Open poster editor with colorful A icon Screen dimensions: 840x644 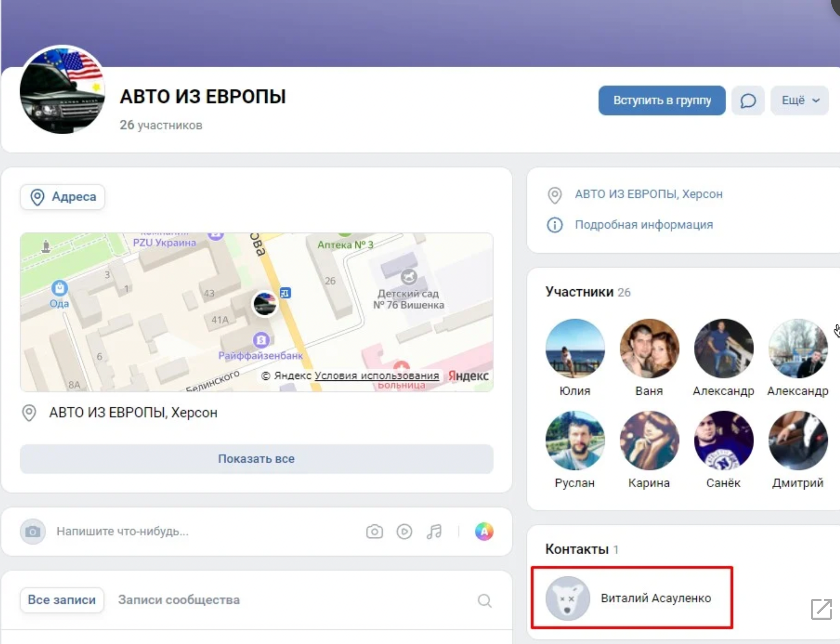484,531
